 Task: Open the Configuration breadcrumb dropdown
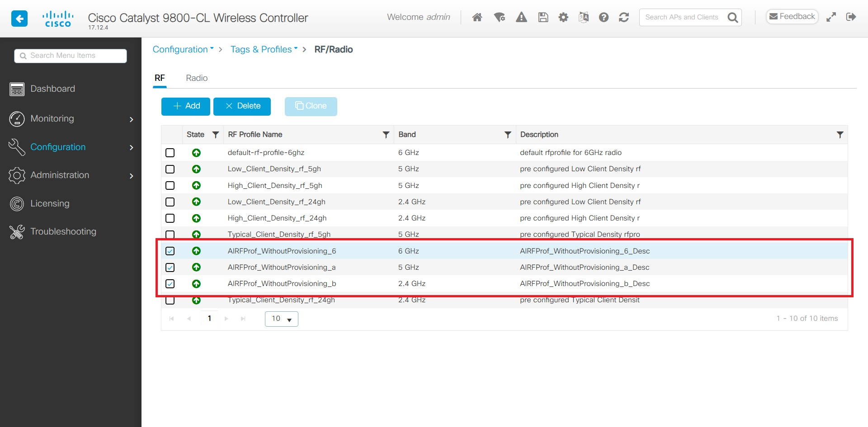coord(183,49)
